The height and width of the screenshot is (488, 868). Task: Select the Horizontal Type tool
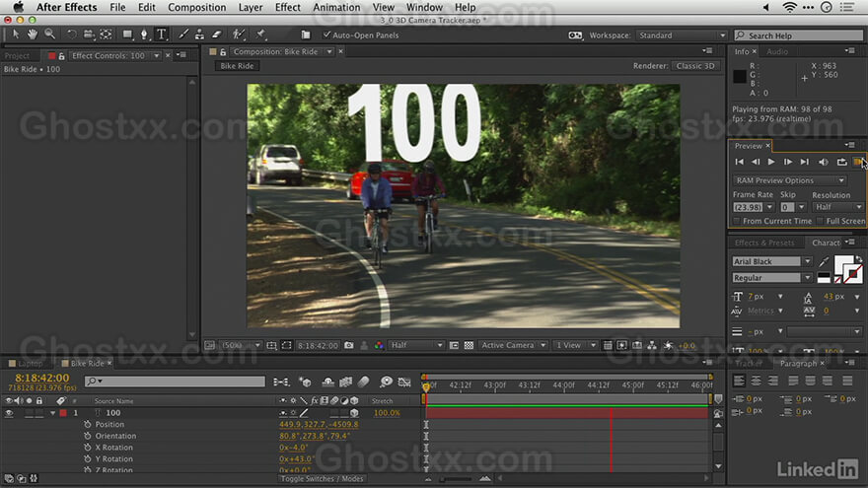coord(162,35)
